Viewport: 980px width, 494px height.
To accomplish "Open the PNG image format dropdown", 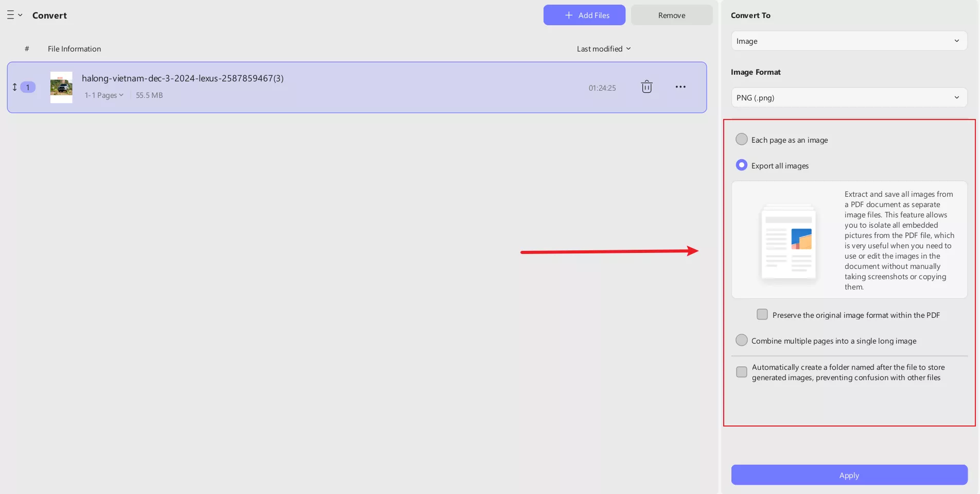I will point(849,98).
